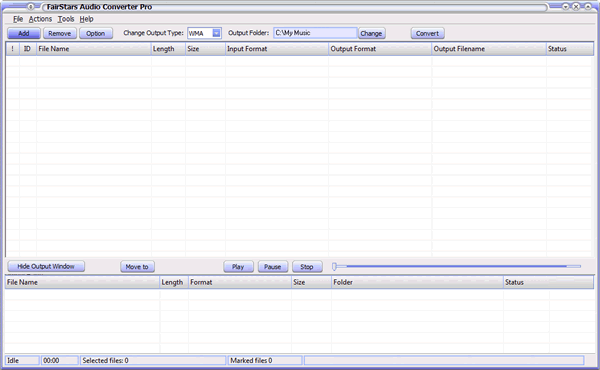This screenshot has height=370, width=600.
Task: Click the top list Status header
Action: [570, 49]
